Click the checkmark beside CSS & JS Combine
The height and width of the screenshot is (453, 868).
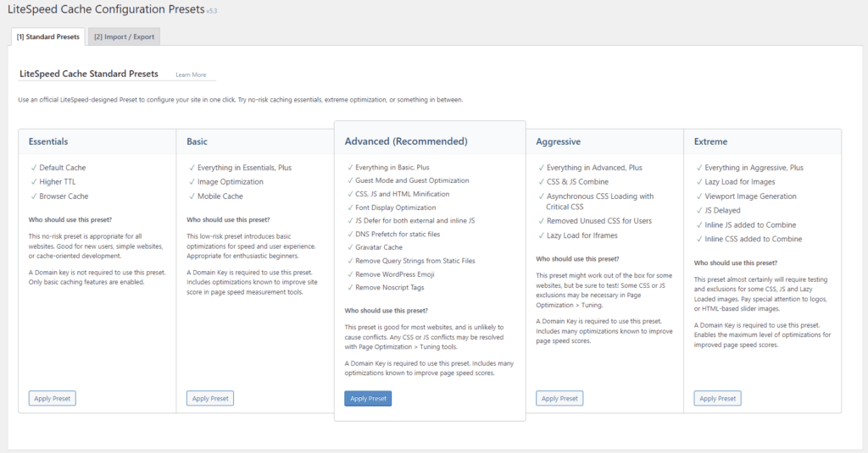point(541,182)
